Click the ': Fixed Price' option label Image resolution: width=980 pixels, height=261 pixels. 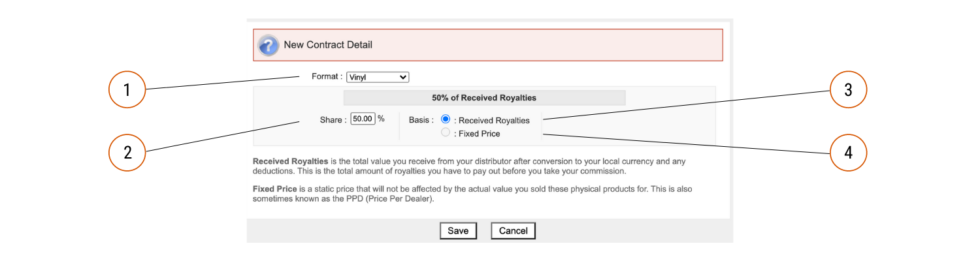tap(477, 134)
